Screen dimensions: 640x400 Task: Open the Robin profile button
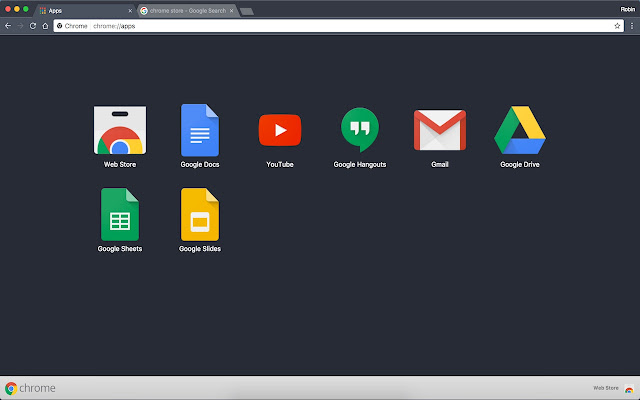pos(627,9)
